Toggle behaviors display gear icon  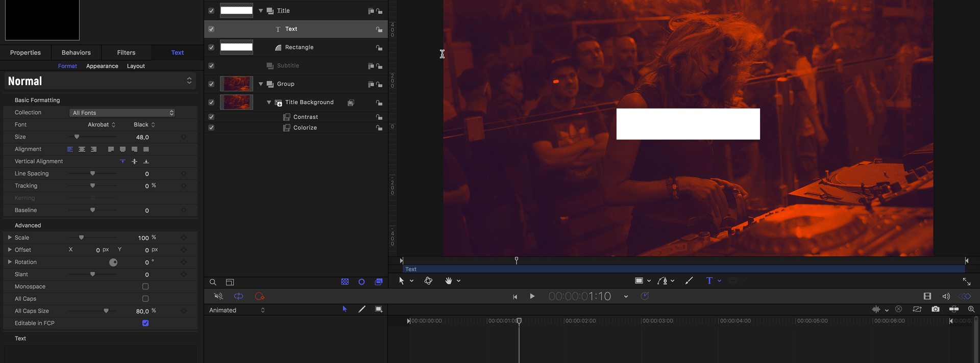click(361, 282)
